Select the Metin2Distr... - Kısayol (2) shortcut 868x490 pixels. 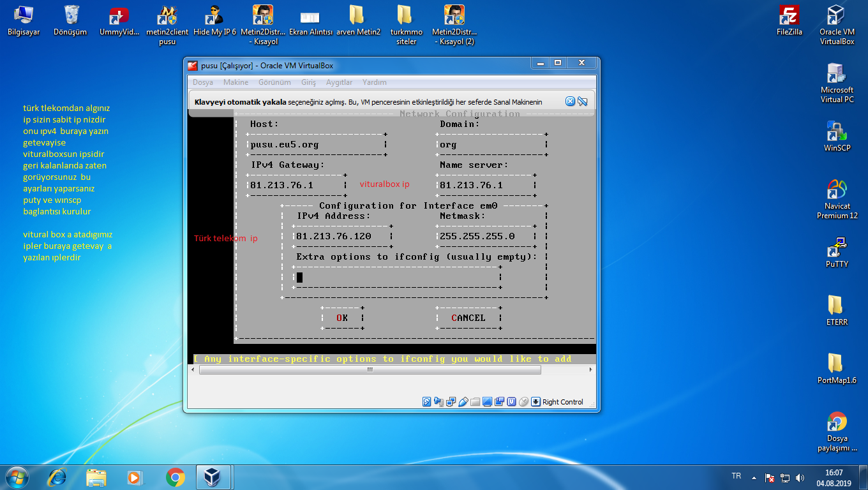click(454, 26)
